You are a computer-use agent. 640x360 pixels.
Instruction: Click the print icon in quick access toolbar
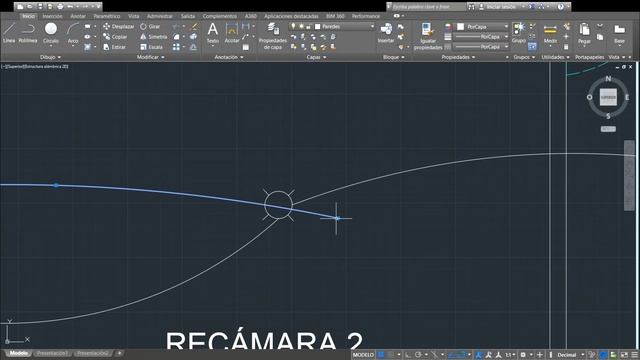[x=60, y=7]
